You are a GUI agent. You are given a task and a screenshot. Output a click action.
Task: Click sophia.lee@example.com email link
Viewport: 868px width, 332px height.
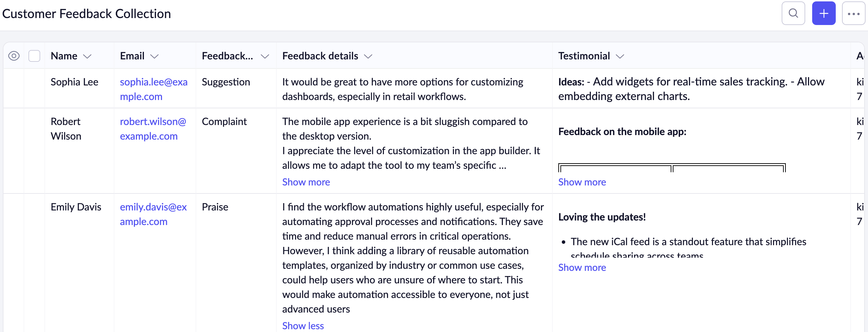pyautogui.click(x=154, y=89)
